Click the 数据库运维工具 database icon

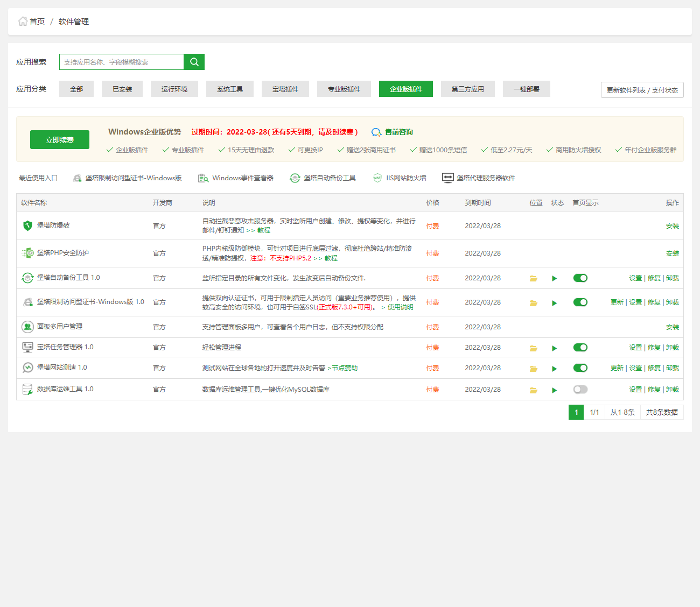pos(27,389)
